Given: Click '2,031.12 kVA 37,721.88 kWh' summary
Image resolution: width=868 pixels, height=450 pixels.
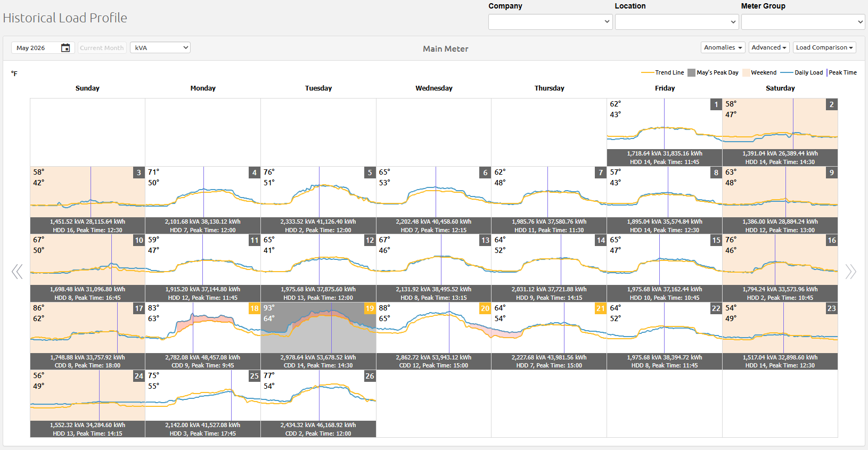Looking at the screenshot, I should click(x=549, y=289).
